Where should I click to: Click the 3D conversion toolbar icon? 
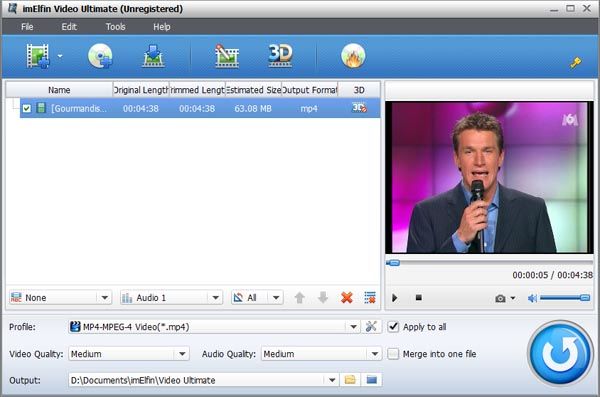click(280, 56)
